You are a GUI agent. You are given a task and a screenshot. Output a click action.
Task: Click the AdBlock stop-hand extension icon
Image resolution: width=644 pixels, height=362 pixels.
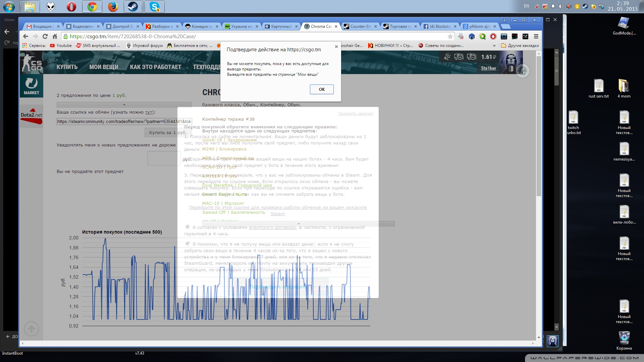click(493, 37)
